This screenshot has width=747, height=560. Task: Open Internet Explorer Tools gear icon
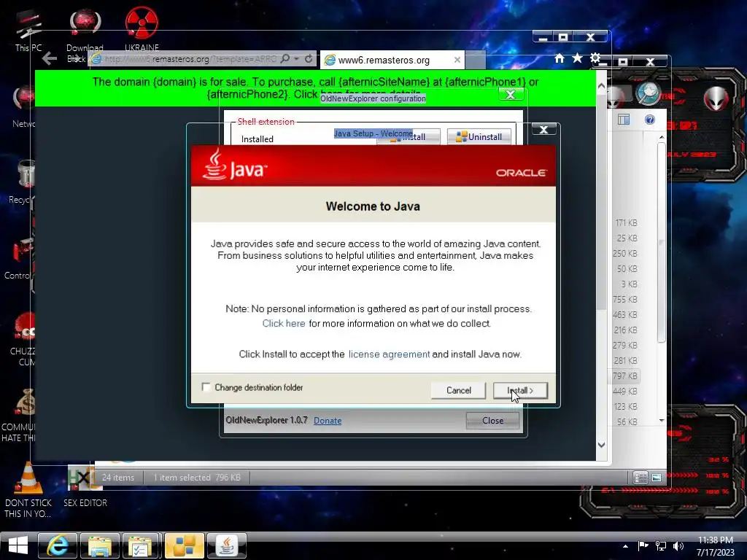(x=595, y=58)
